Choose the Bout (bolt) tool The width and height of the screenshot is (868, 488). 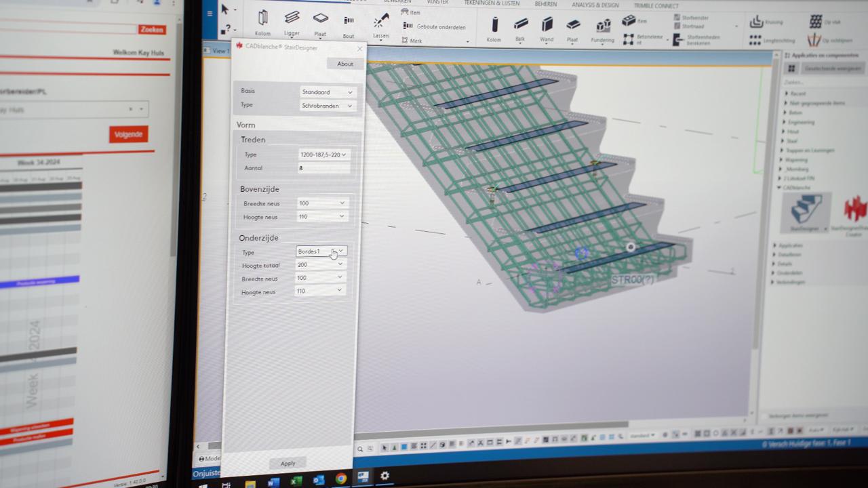coord(349,24)
